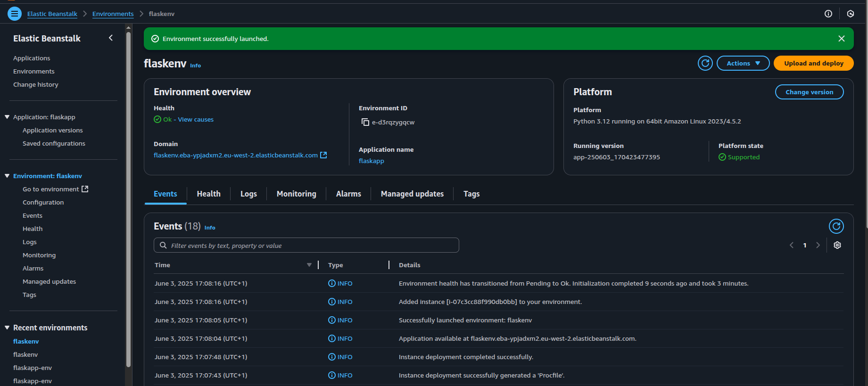The width and height of the screenshot is (868, 386).
Task: Sort events by Time column arrow
Action: [309, 265]
